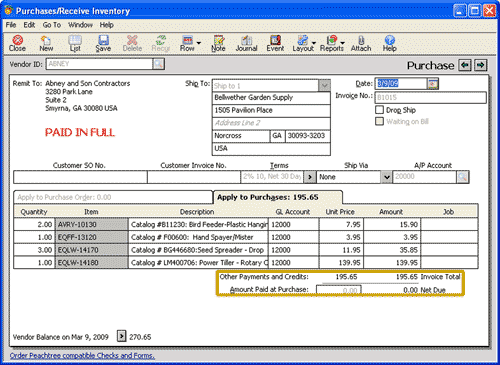Screen dimensions: 500x365
Task: Select the Apply to Purchases tab
Action: [x=277, y=197]
